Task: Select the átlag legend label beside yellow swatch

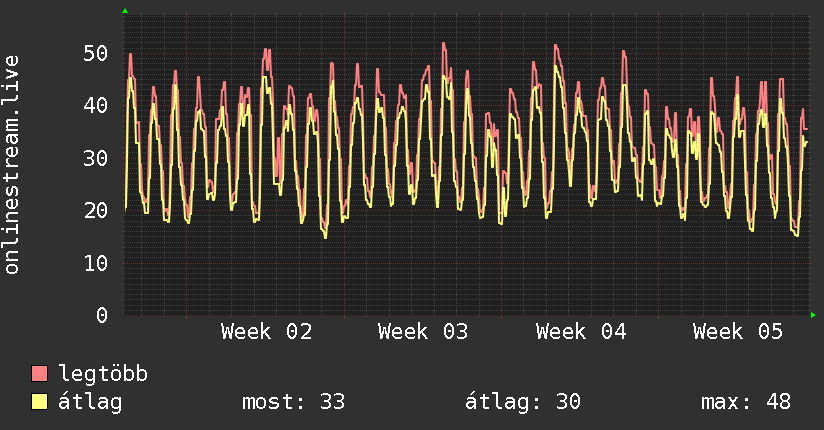Action: click(90, 402)
